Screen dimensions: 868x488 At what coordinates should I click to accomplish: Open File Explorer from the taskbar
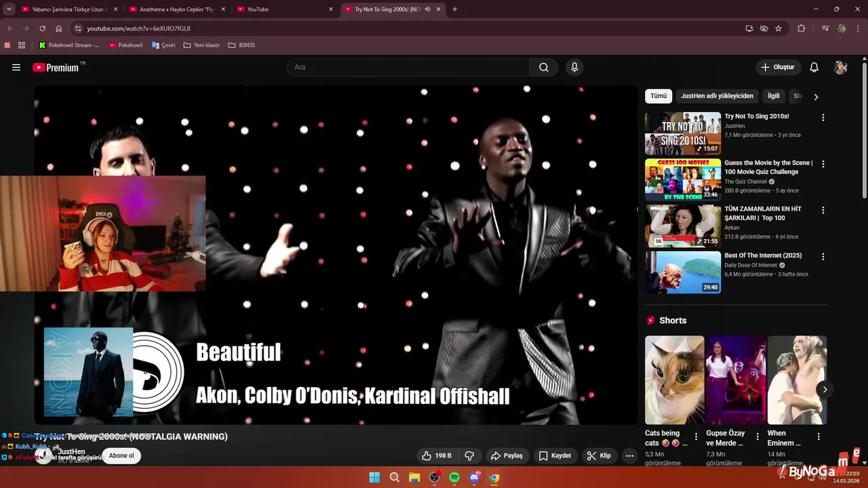414,477
